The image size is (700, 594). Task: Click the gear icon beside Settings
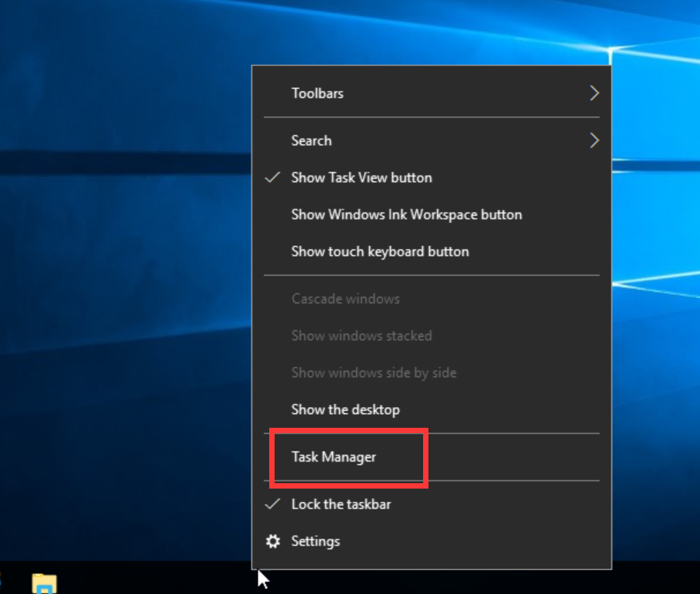[x=272, y=542]
